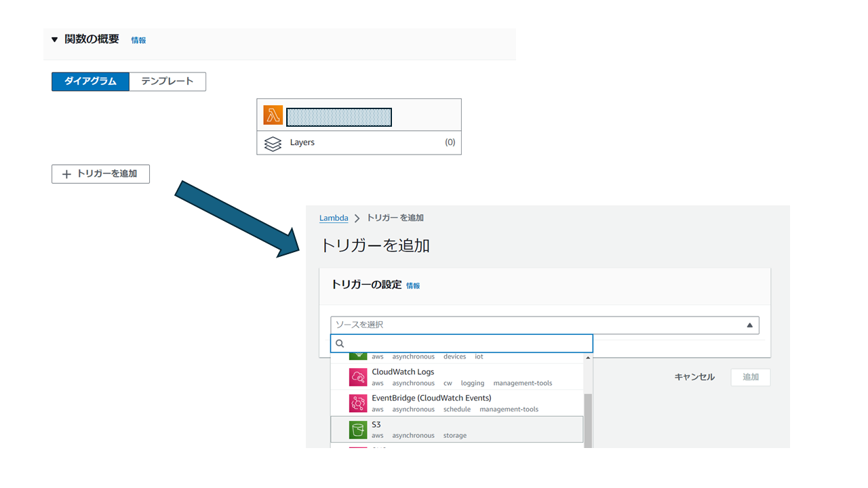Select the EventBridge (CloudWatch Events) icon
868x488 pixels.
pos(359,403)
